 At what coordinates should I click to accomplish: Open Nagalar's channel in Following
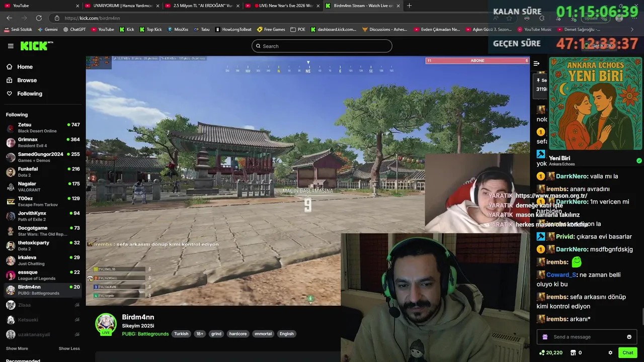pos(43,187)
